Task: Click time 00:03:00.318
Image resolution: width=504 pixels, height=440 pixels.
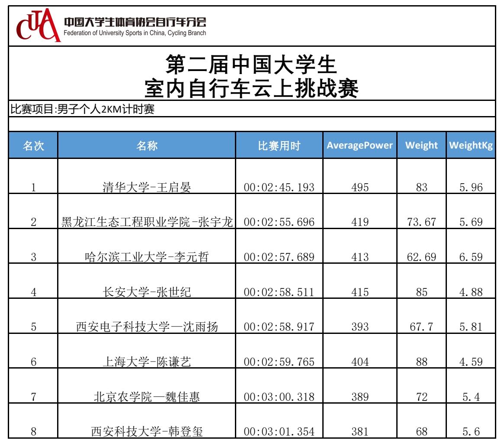Action: click(x=279, y=397)
